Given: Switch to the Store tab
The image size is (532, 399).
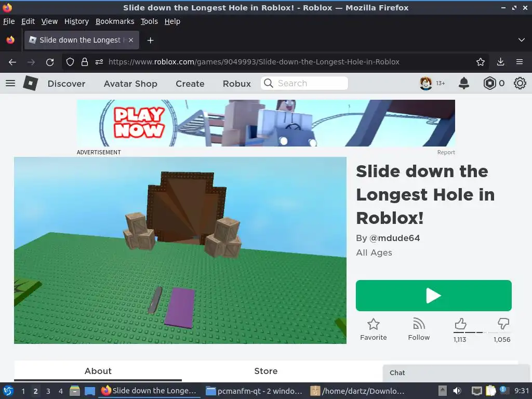Looking at the screenshot, I should (x=266, y=371).
